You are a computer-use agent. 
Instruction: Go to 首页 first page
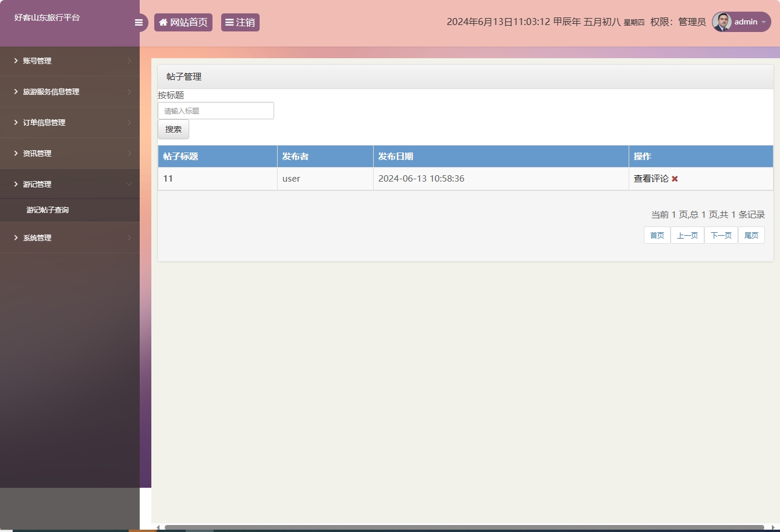tap(657, 235)
